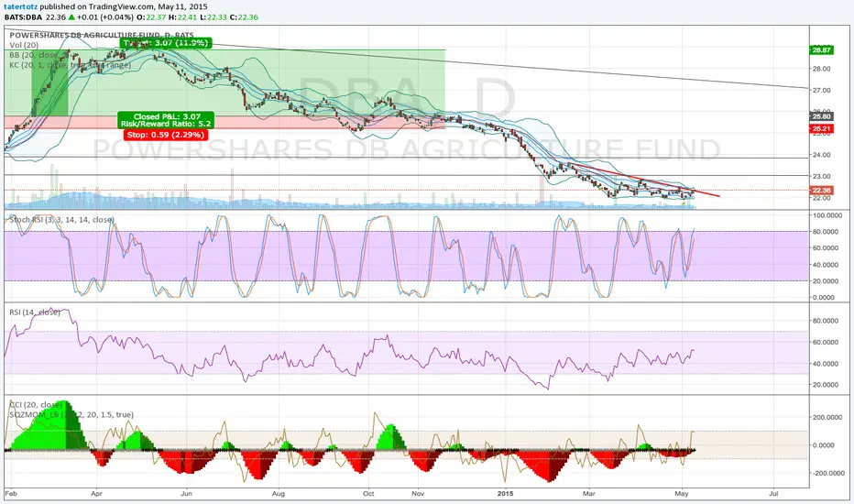Click the C:22.36 close price value
854x504 pixels.
click(244, 16)
